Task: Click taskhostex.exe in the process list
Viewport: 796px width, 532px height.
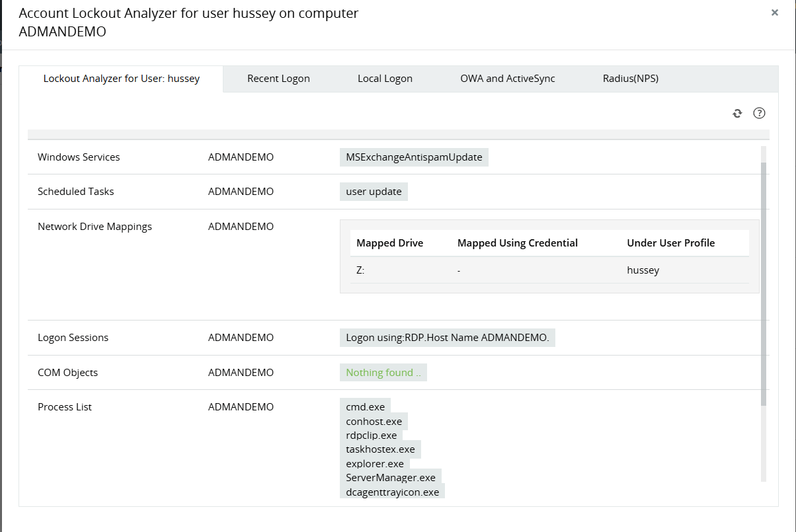Action: 381,449
